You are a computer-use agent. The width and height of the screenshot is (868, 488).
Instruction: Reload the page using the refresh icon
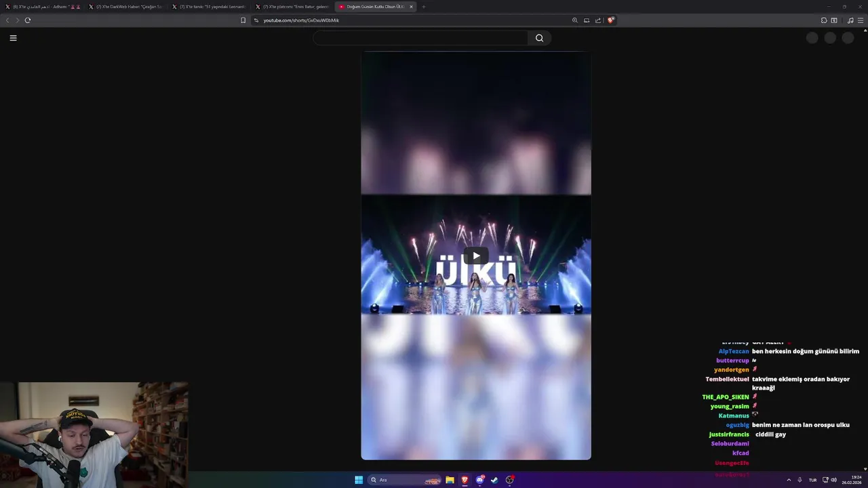[28, 20]
